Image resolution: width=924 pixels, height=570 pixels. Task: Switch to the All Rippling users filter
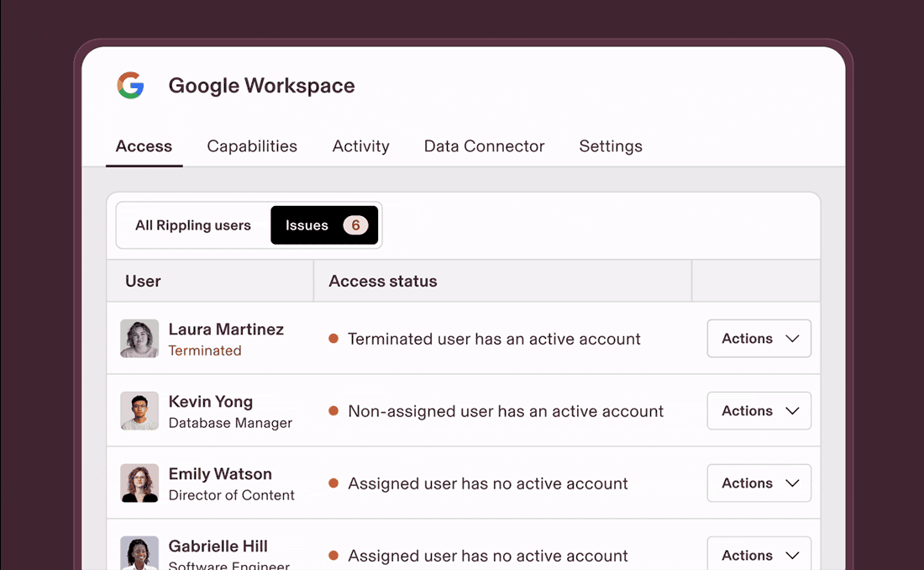coord(192,224)
